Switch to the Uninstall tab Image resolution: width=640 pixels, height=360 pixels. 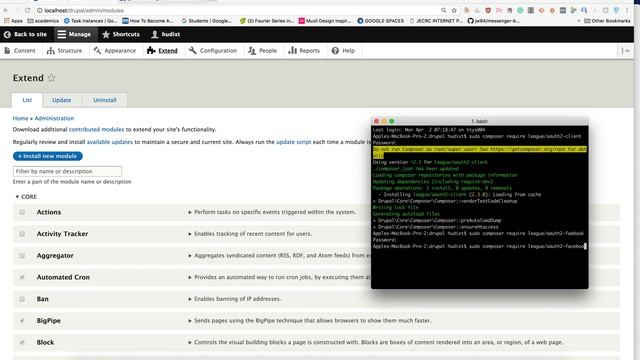click(104, 100)
